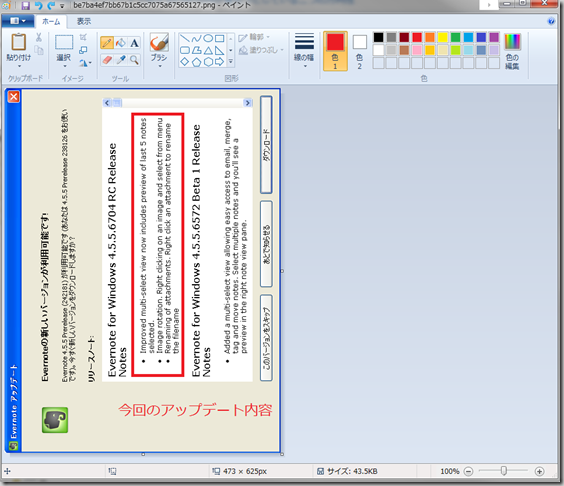Click the サイズ: 43.5KB status entry
564x486 pixels.
[x=347, y=471]
